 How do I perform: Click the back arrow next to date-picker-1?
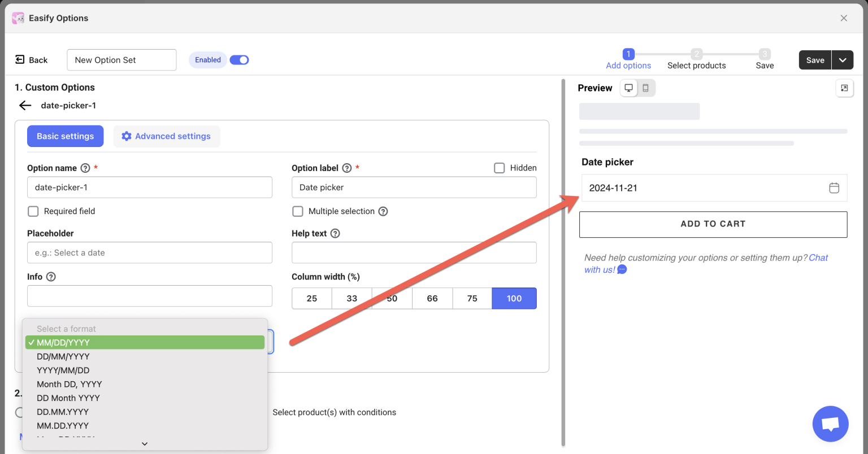coord(25,105)
